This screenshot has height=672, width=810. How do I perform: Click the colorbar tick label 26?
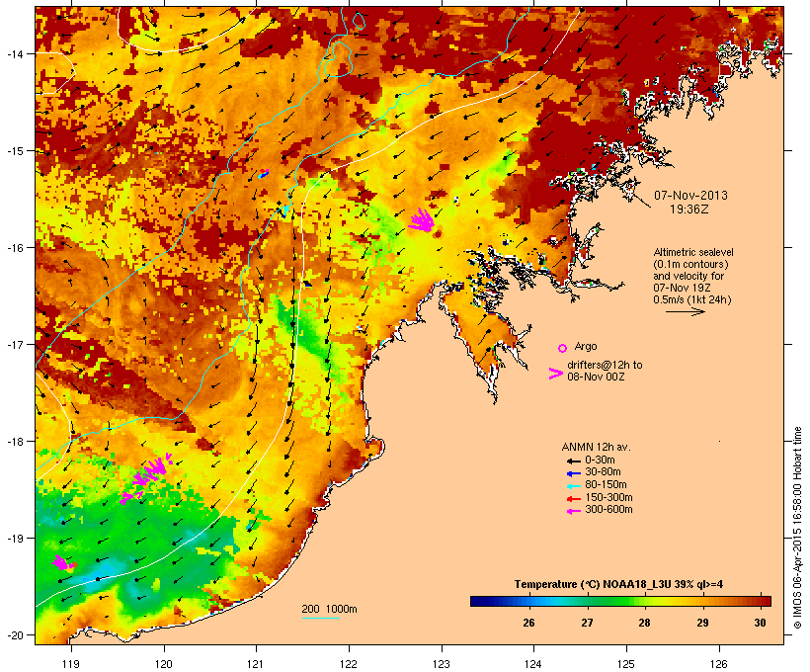point(528,623)
